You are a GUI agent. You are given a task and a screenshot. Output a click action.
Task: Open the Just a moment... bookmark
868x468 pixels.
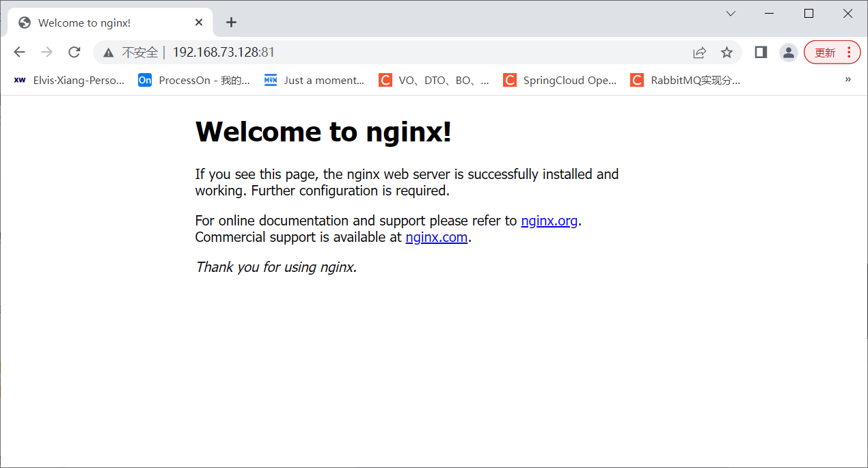[x=314, y=80]
